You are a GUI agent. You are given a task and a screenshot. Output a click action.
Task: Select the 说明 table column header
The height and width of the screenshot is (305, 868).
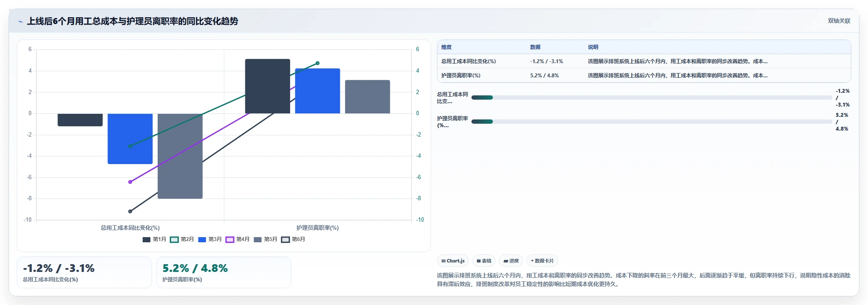[x=593, y=47]
